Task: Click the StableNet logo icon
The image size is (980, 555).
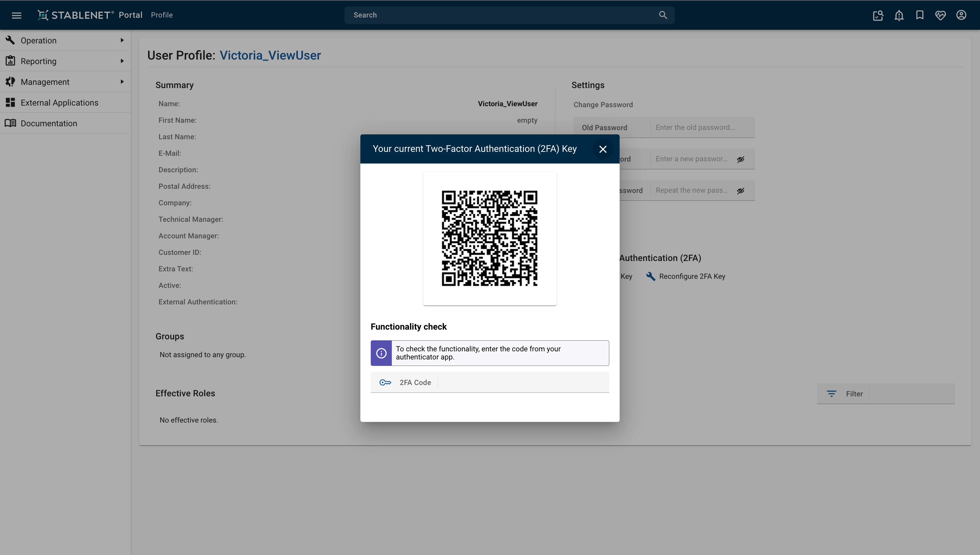Action: click(x=43, y=15)
